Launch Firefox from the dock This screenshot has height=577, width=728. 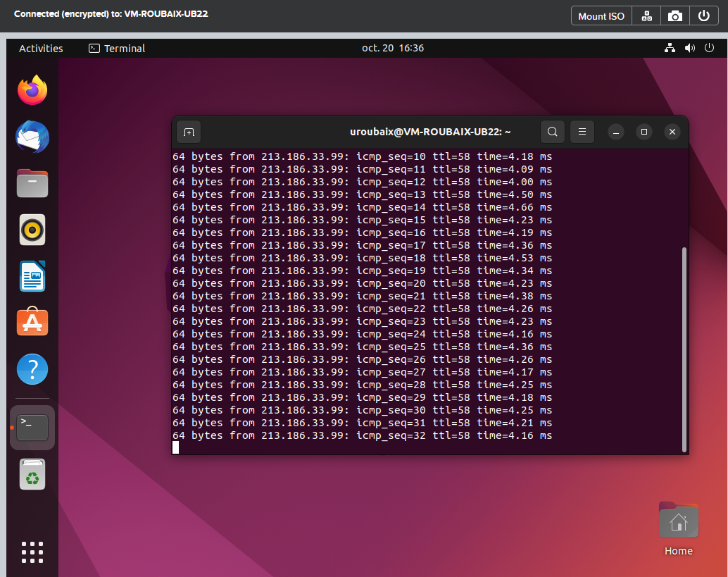pyautogui.click(x=32, y=90)
